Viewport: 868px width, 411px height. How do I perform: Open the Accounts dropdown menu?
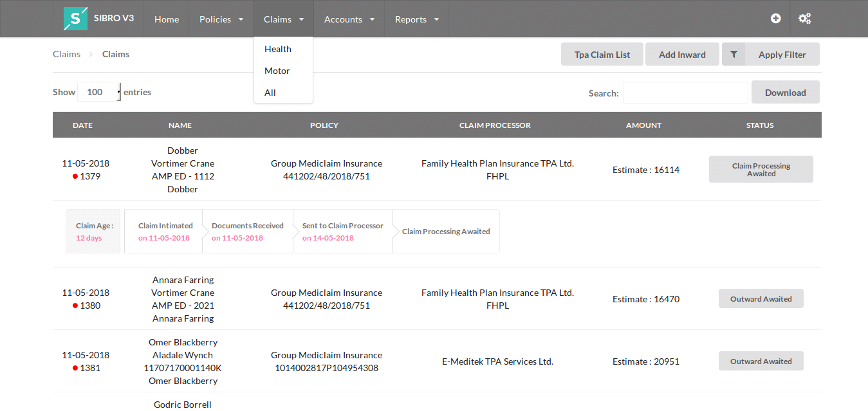349,19
